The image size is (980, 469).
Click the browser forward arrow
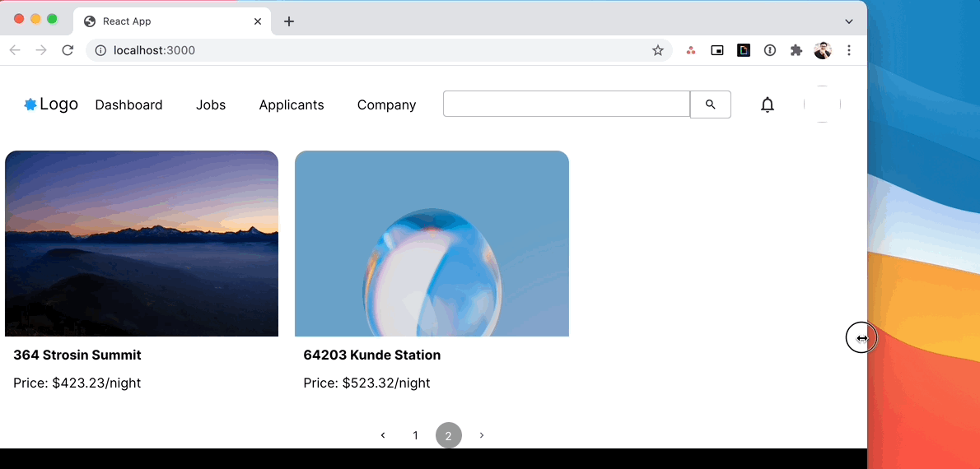pos(41,50)
